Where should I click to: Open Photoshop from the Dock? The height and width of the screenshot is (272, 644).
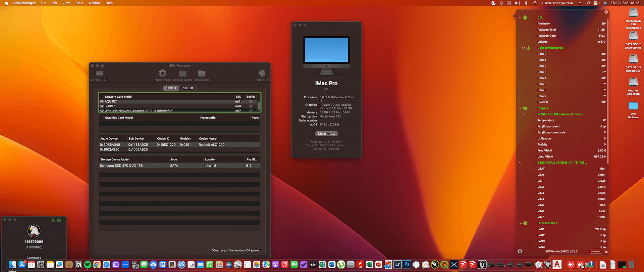tap(407, 265)
